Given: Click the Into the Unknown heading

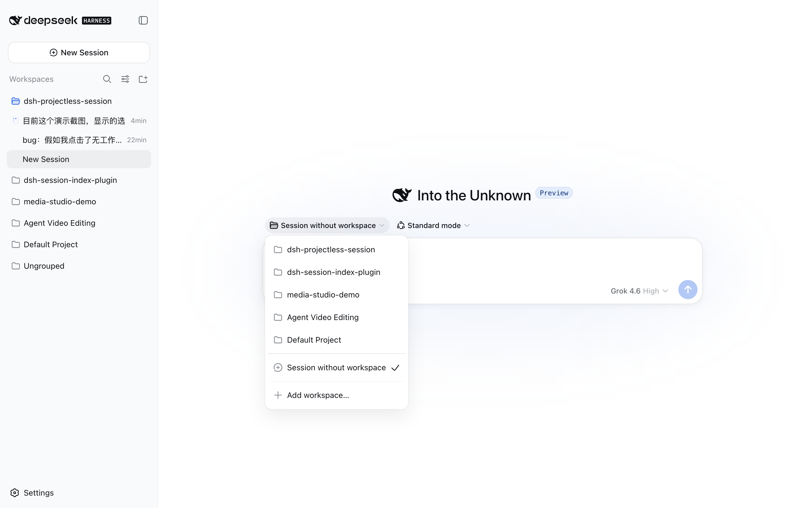Looking at the screenshot, I should click(x=474, y=195).
